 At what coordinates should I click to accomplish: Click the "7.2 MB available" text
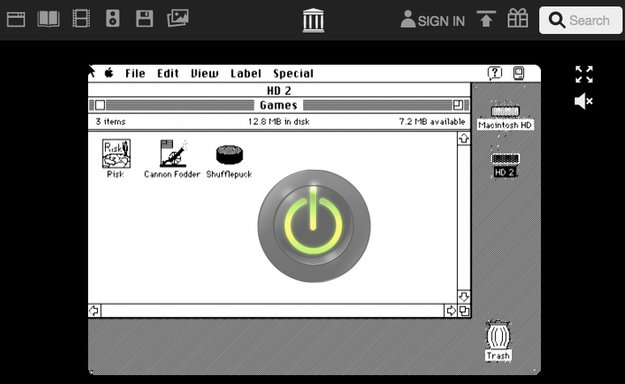pos(432,122)
